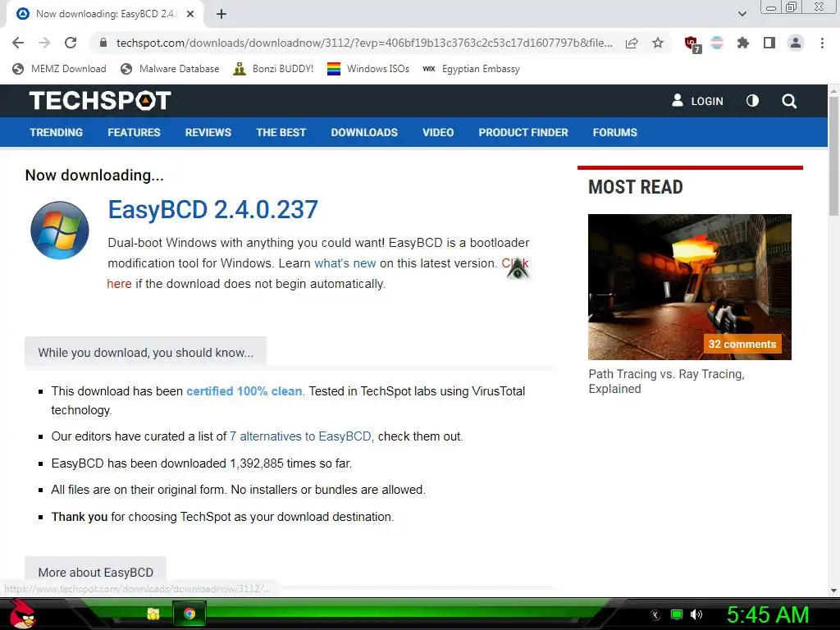Screen dimensions: 840x630
Task: Open the Chrome three-dot menu
Action: [822, 43]
